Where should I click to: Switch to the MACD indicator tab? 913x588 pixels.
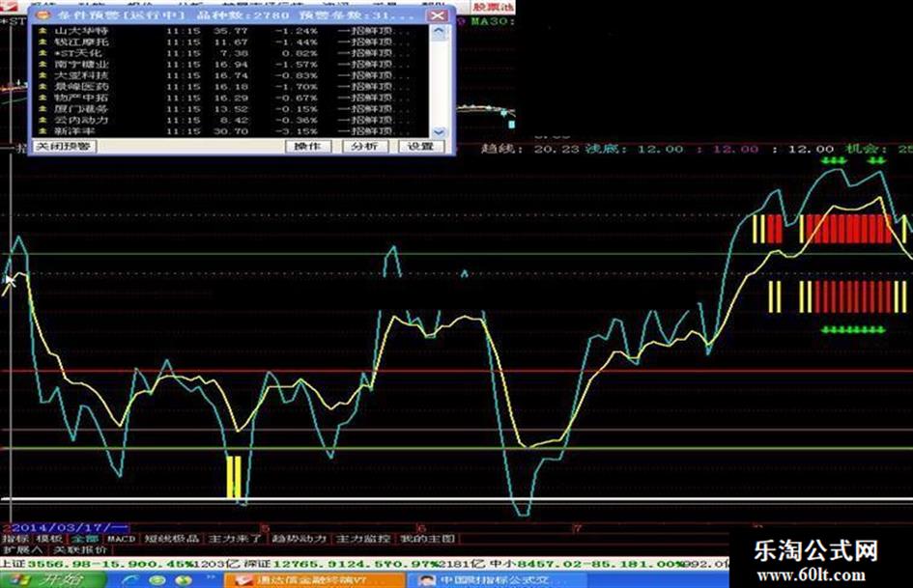pyautogui.click(x=121, y=539)
